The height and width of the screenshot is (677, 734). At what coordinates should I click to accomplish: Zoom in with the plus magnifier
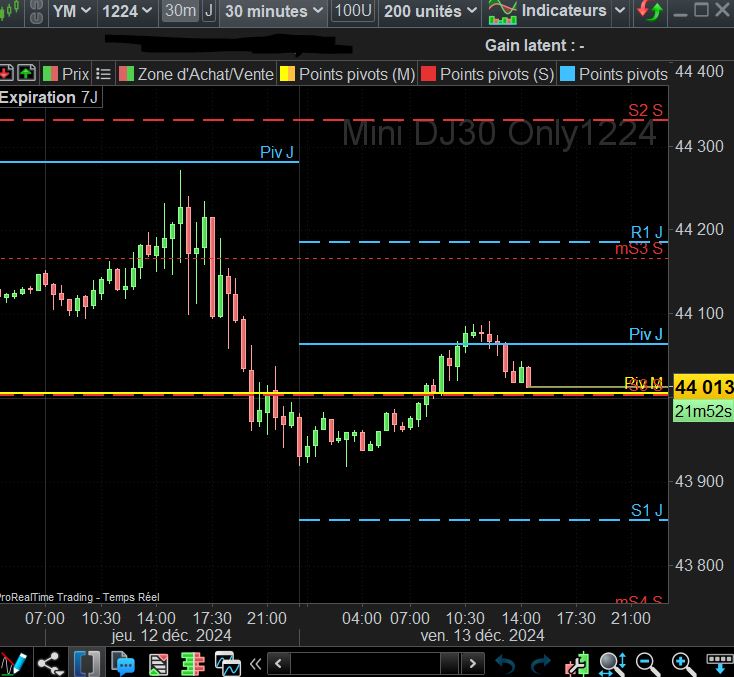pyautogui.click(x=684, y=664)
